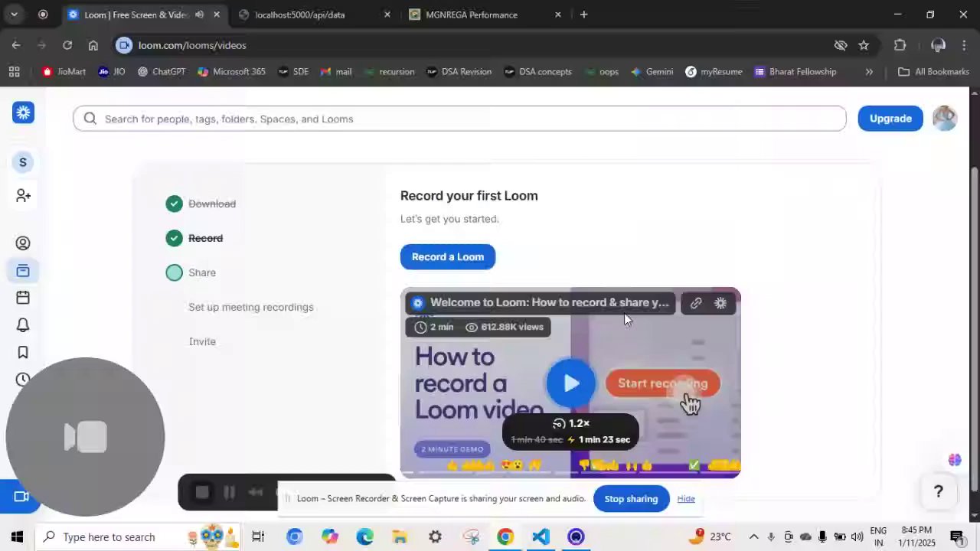Click the Record a Loom button
This screenshot has width=980, height=551.
point(448,257)
